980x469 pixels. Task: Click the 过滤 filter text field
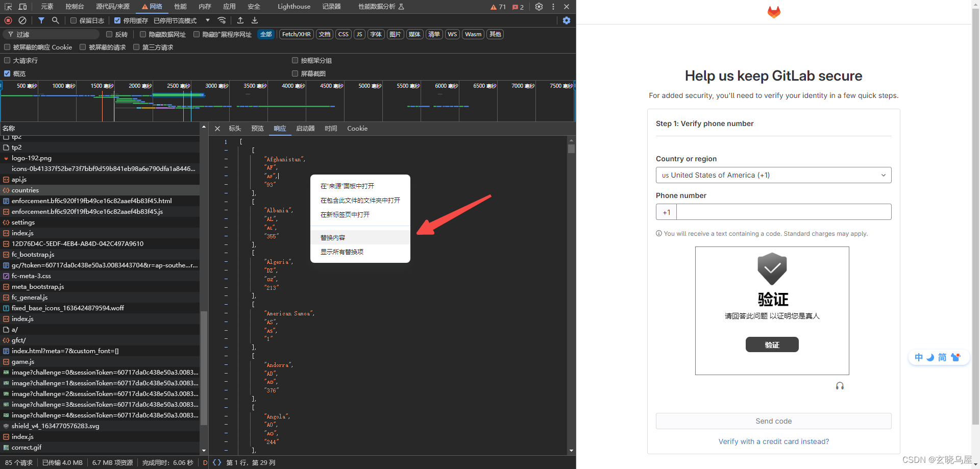pyautogui.click(x=51, y=34)
